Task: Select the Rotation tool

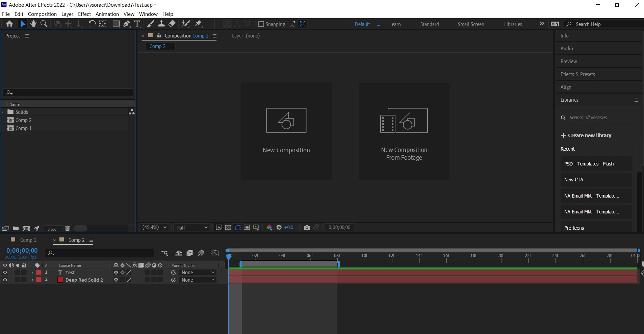Action: [92, 24]
